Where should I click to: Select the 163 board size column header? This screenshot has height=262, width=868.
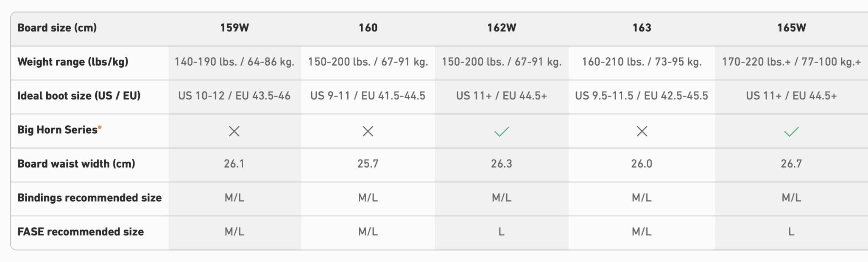(x=642, y=28)
